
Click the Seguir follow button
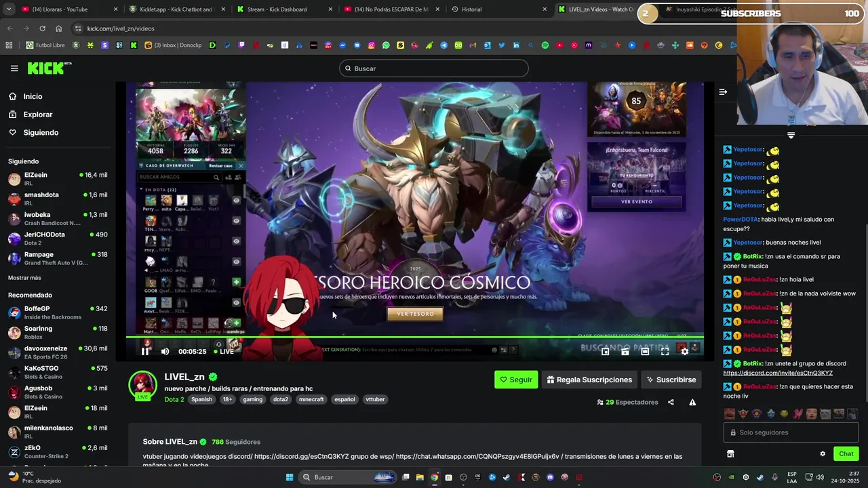coord(516,380)
